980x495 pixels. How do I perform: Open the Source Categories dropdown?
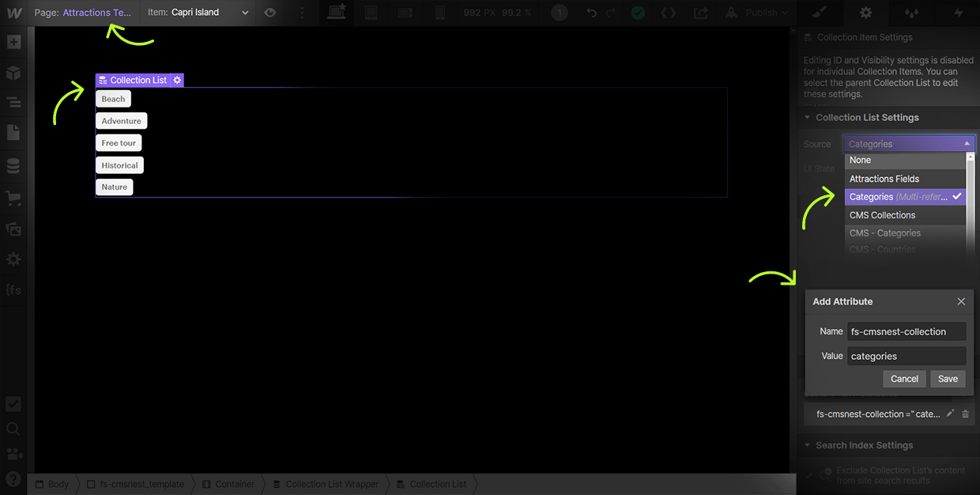click(x=909, y=144)
